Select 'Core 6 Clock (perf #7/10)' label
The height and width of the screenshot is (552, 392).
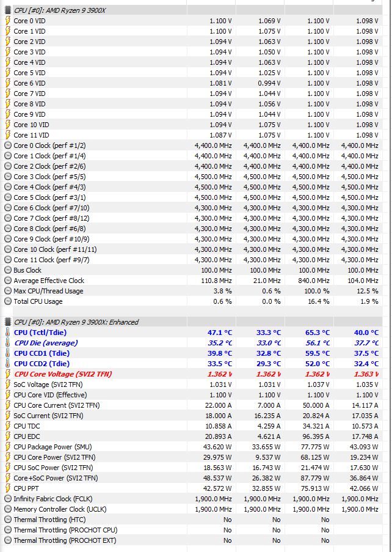[51, 208]
